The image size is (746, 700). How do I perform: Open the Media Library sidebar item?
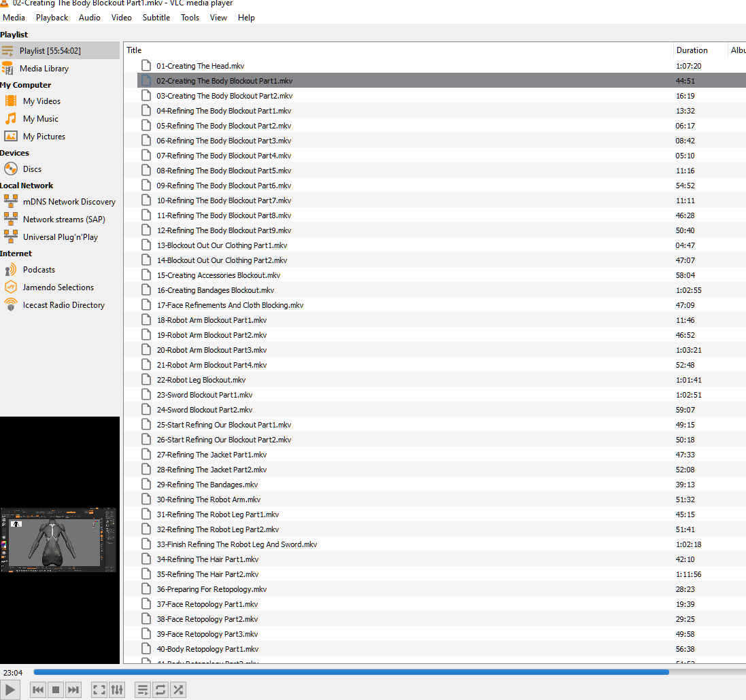coord(60,69)
